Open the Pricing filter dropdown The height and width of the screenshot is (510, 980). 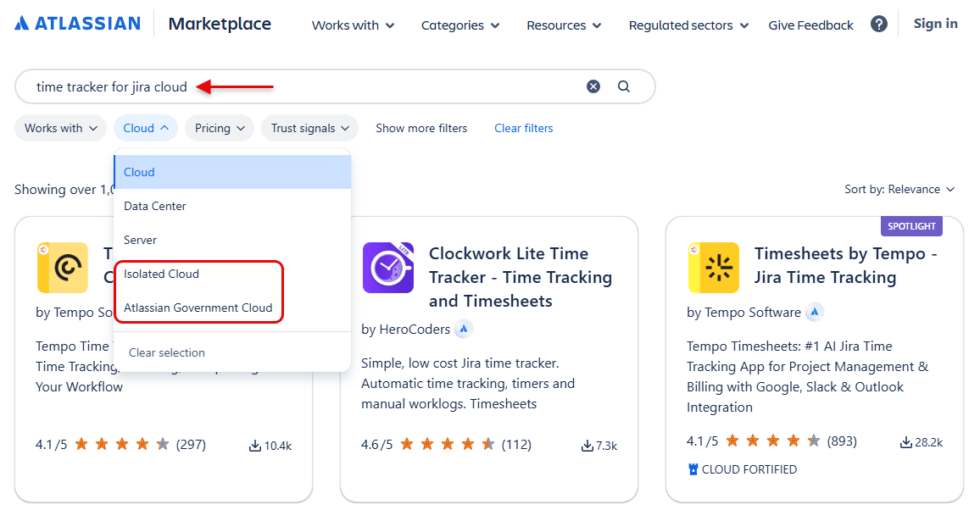click(220, 128)
